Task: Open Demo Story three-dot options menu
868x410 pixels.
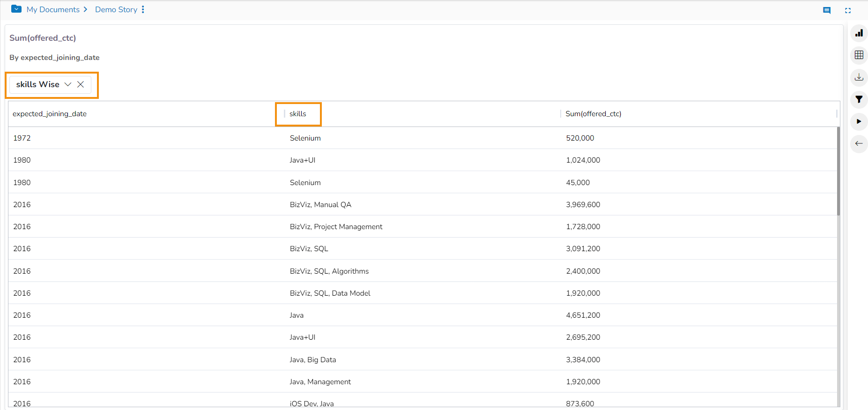Action: point(143,9)
